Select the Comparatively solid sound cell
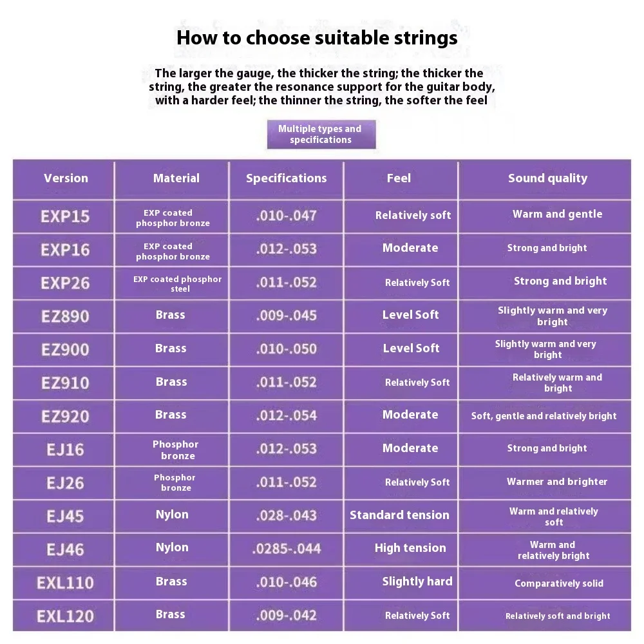Viewport: 644px width, 644px height. pos(558,583)
